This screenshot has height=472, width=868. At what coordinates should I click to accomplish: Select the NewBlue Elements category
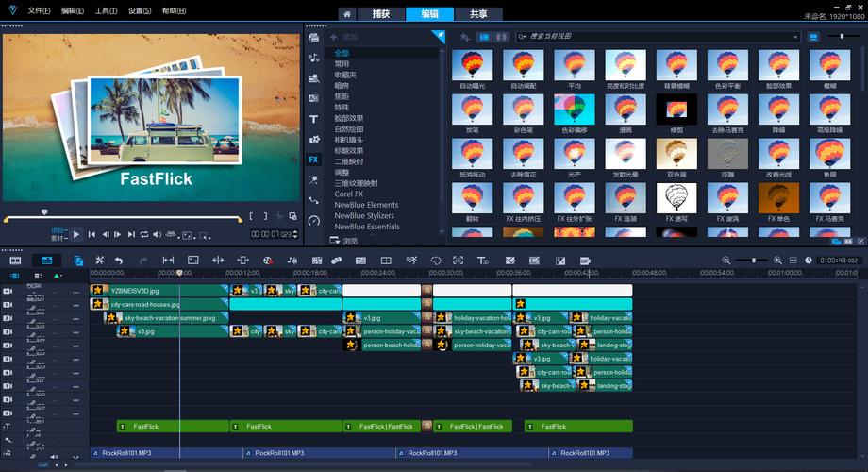(366, 205)
